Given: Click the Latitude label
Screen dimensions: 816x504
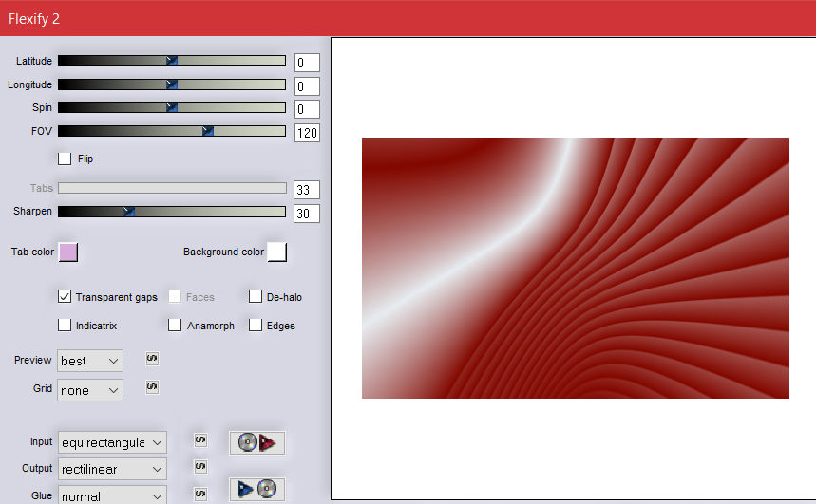Looking at the screenshot, I should click(x=34, y=61).
